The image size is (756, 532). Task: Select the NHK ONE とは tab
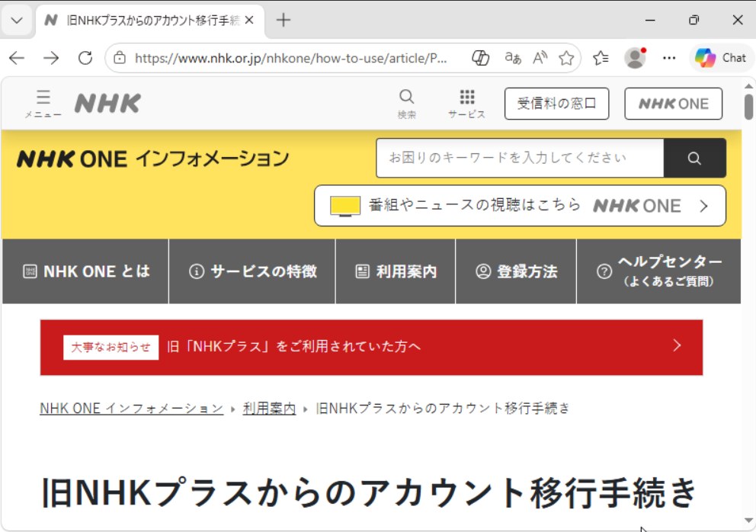click(86, 271)
